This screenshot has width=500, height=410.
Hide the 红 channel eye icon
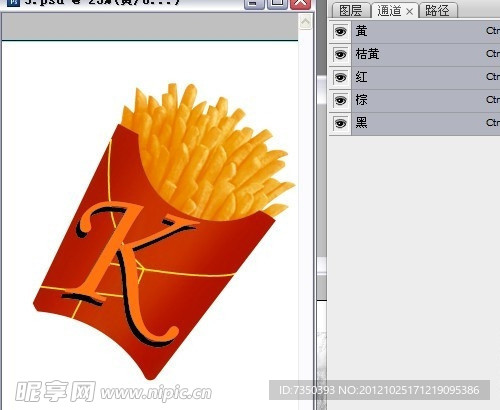tap(340, 77)
